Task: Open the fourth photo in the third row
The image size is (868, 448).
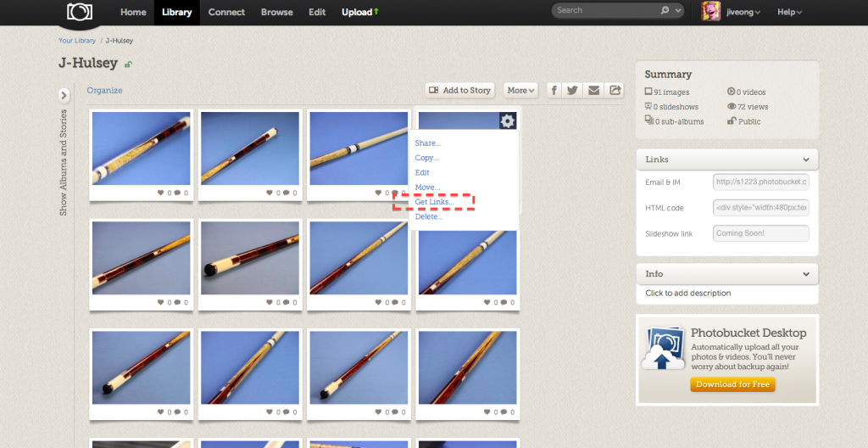Action: [x=467, y=367]
